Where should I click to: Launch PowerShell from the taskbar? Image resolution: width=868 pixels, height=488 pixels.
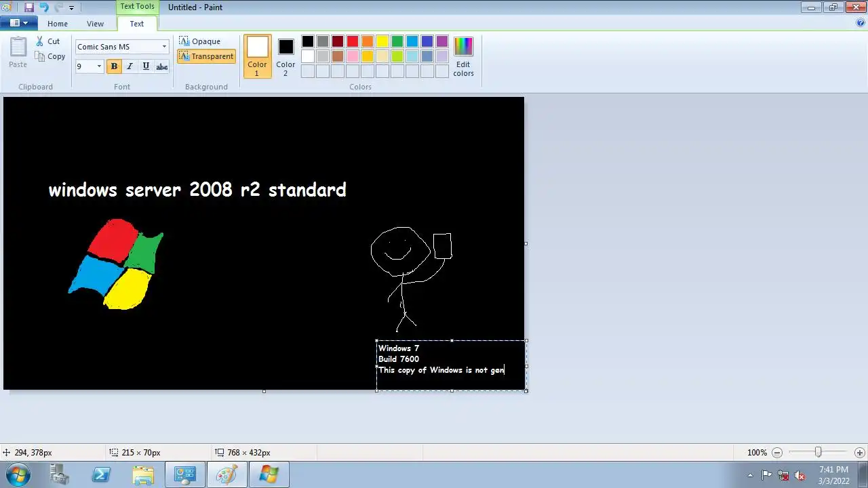(x=101, y=474)
